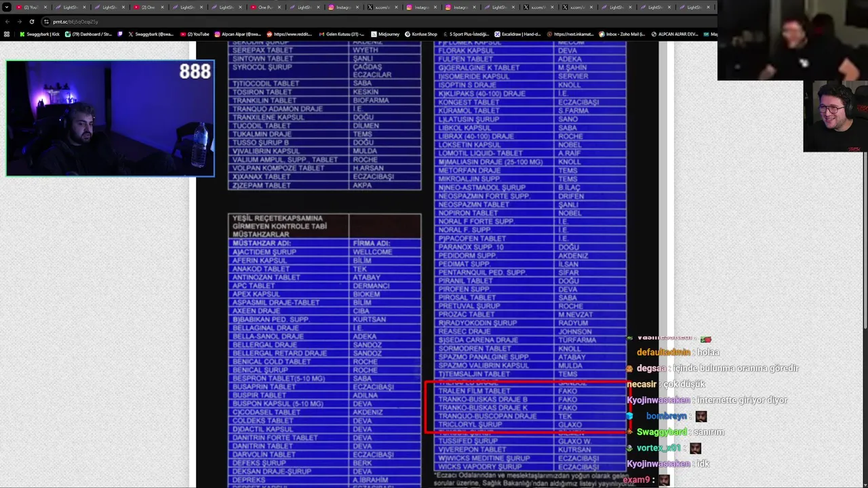Open the Twitch icon bookmark
Image resolution: width=868 pixels, height=488 pixels.
121,34
